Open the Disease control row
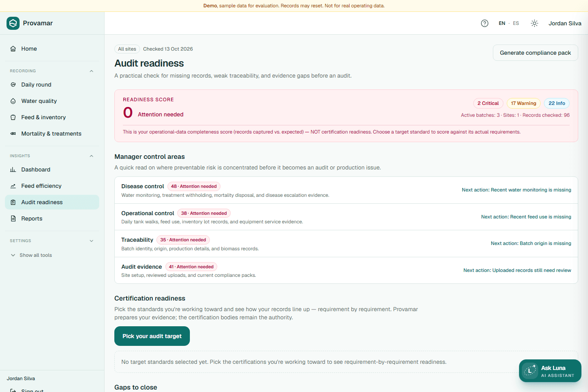The height and width of the screenshot is (392, 588). point(346,190)
